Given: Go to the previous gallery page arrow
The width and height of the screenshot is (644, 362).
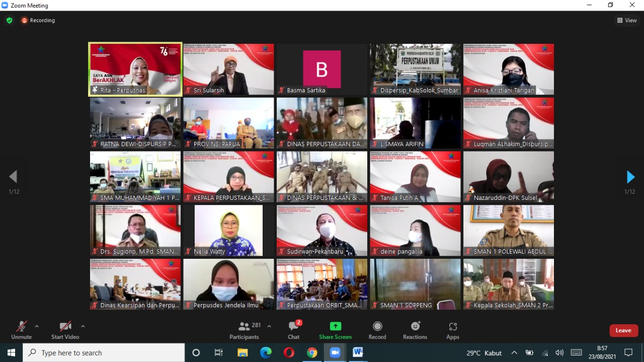Looking at the screenshot, I should pyautogui.click(x=13, y=177).
